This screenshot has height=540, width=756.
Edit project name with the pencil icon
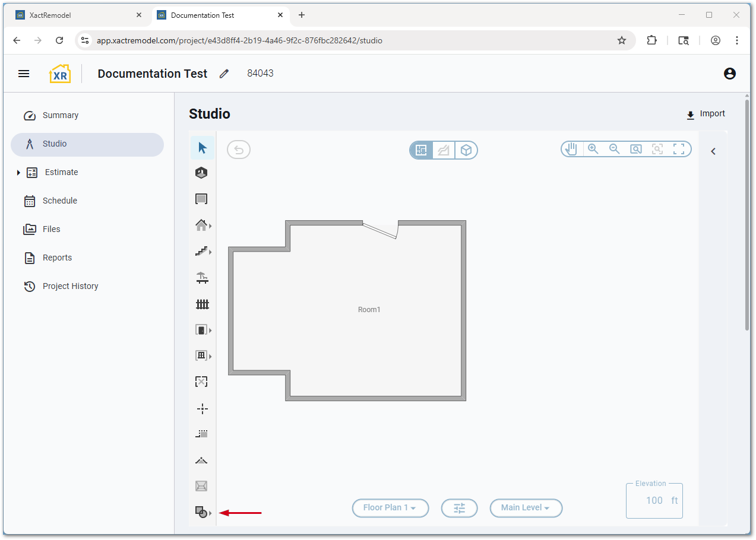[x=224, y=74]
